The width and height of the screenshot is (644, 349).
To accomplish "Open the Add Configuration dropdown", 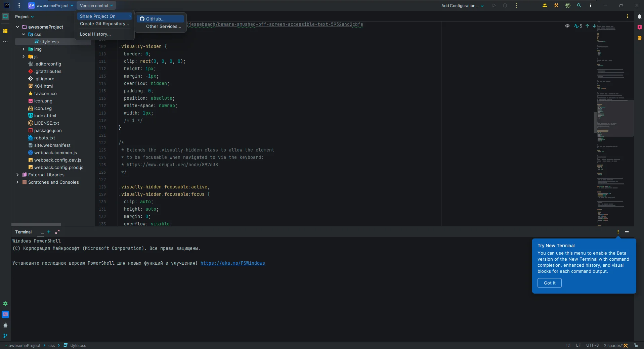I will 462,5.
